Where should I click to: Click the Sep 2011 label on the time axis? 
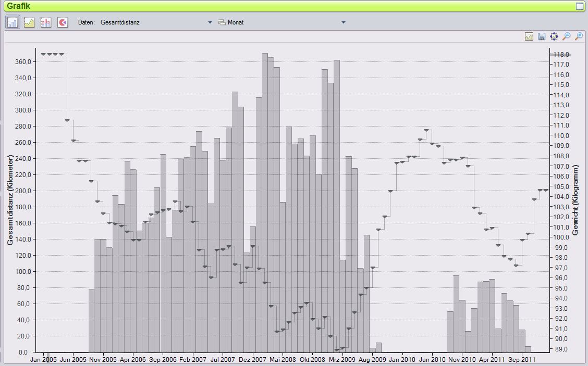tap(521, 359)
